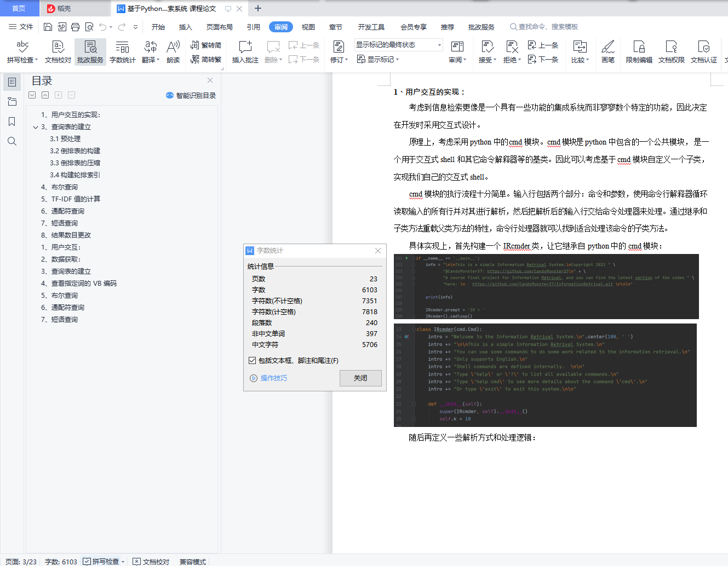
Task: Click the status bar 文档校对 item
Action: (x=151, y=562)
